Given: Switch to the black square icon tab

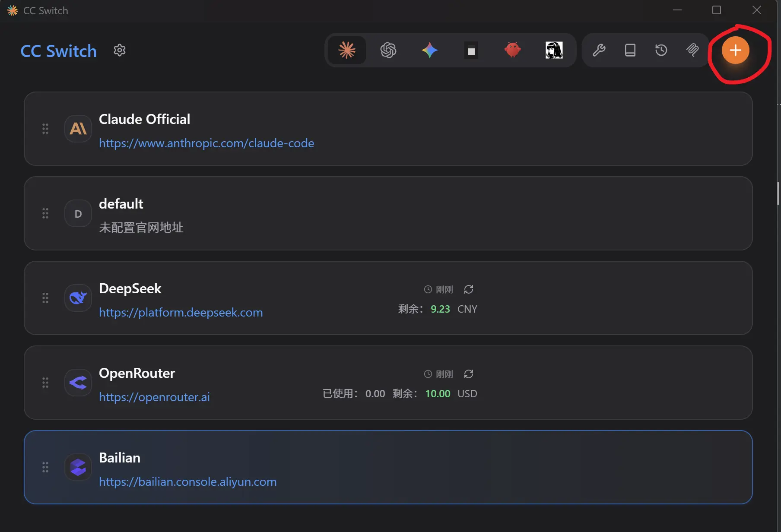Looking at the screenshot, I should 471,51.
